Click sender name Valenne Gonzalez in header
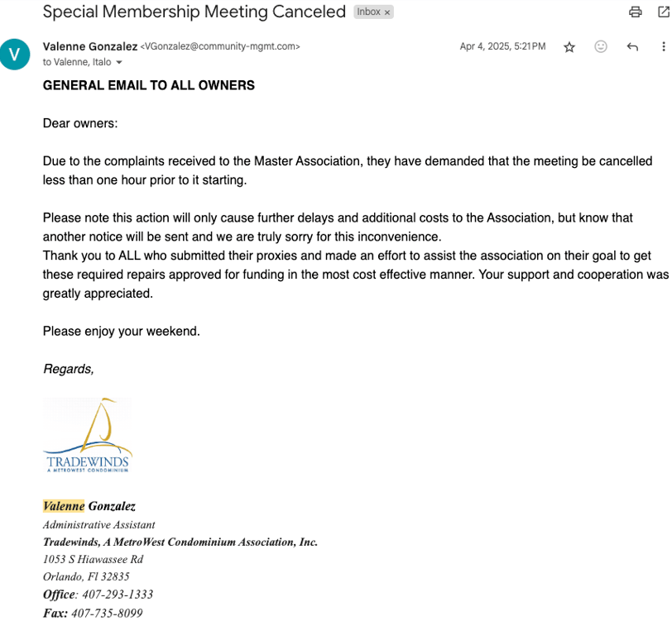This screenshot has width=672, height=626. (x=90, y=46)
